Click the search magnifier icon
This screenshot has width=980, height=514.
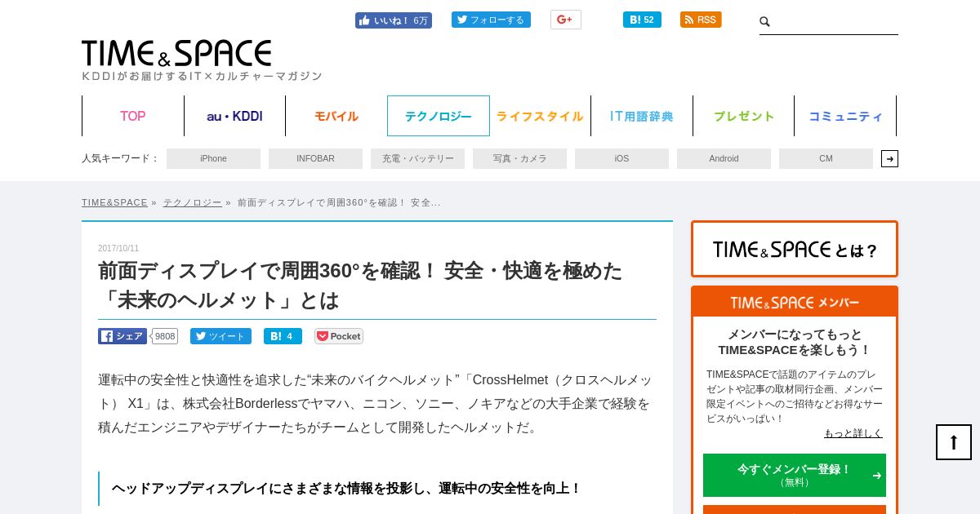(x=765, y=22)
